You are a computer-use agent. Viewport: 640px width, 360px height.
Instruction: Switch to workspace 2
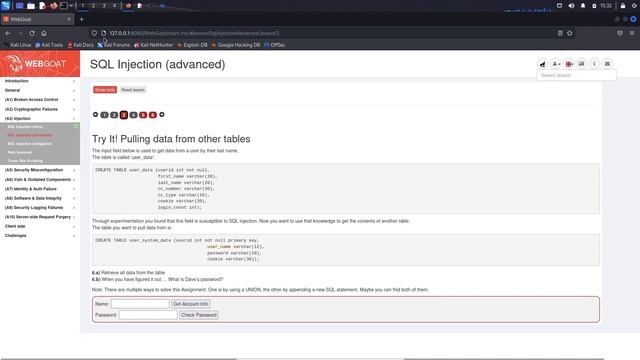pos(93,6)
